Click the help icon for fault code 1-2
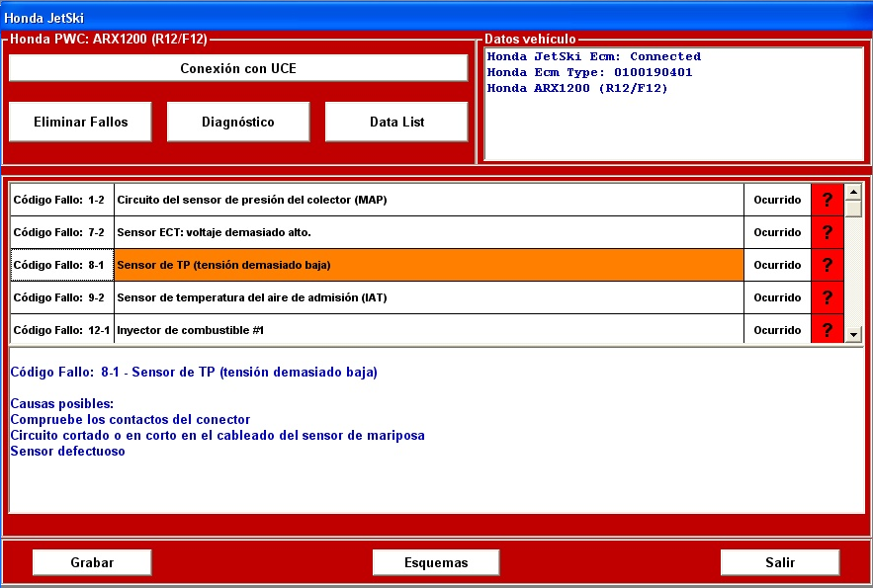Screen dimensions: 873x588 coord(827,200)
